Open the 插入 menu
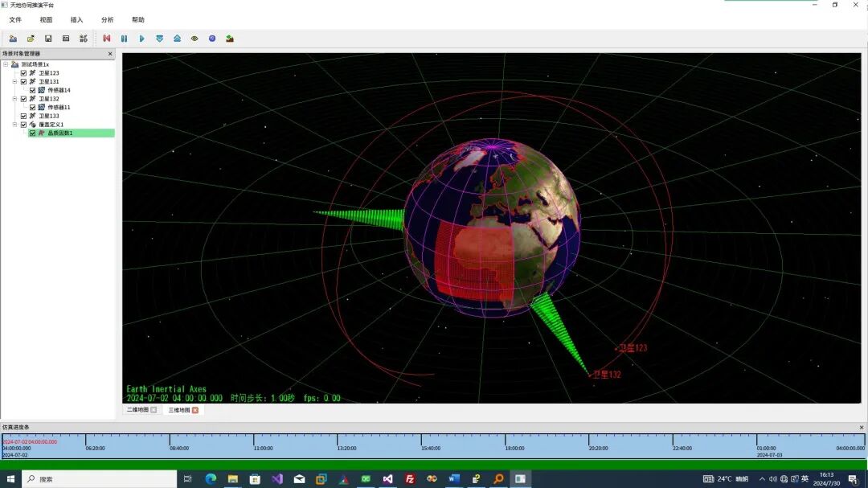868x488 pixels. click(76, 19)
